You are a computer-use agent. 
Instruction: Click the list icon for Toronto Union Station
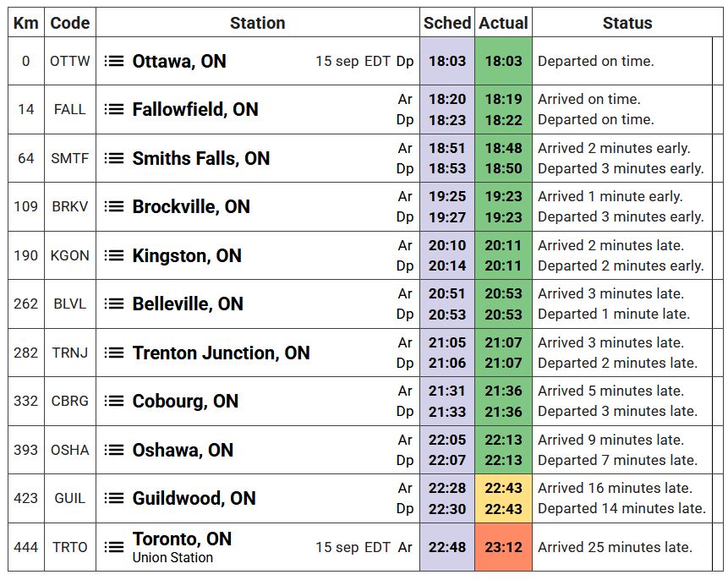[x=114, y=548]
